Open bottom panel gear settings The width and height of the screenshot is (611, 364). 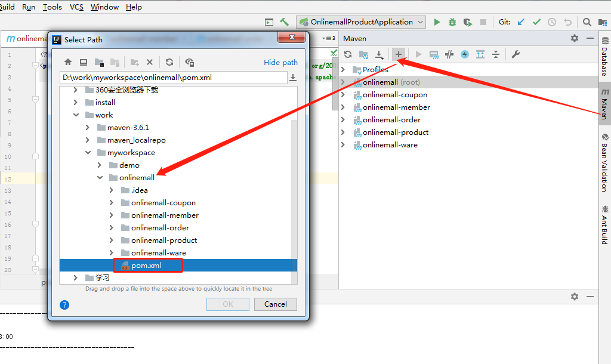click(x=575, y=297)
